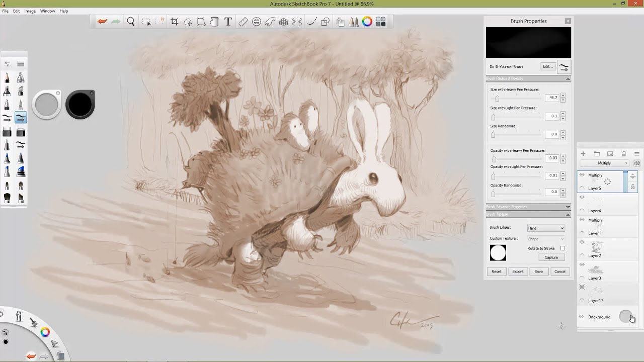Click the Background layer color circle

coord(625,316)
